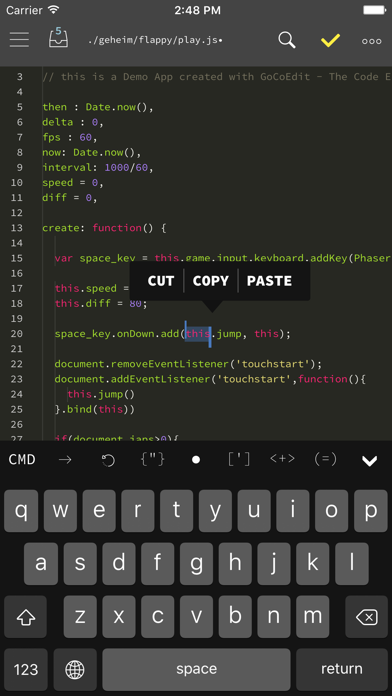This screenshot has width=392, height=696.
Task: Tap the square brackets and quote snippet key
Action: (x=239, y=459)
